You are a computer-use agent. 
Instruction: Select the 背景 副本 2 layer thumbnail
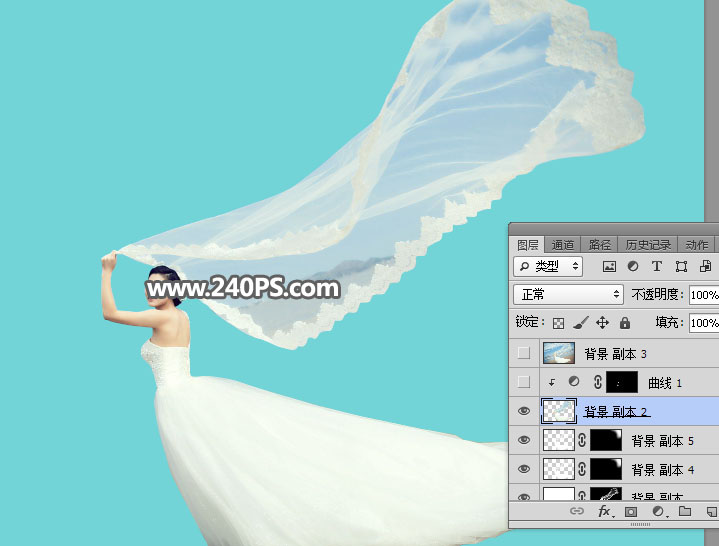point(559,411)
